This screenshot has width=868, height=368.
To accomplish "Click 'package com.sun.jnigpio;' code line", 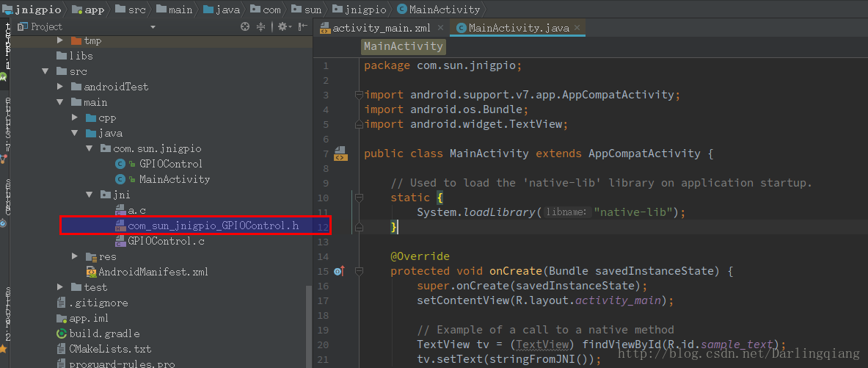I will tap(443, 65).
